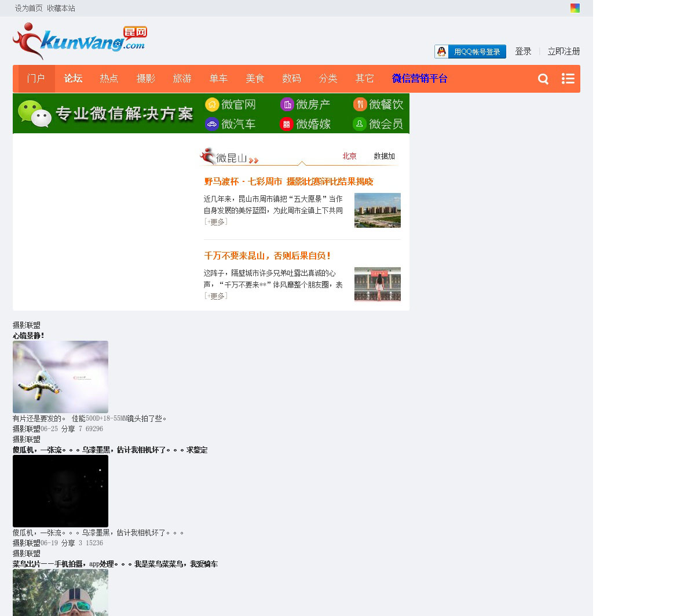The image size is (695, 616).
Task: Open the cyclist with sunglasses thumbnail
Action: pyautogui.click(x=60, y=592)
